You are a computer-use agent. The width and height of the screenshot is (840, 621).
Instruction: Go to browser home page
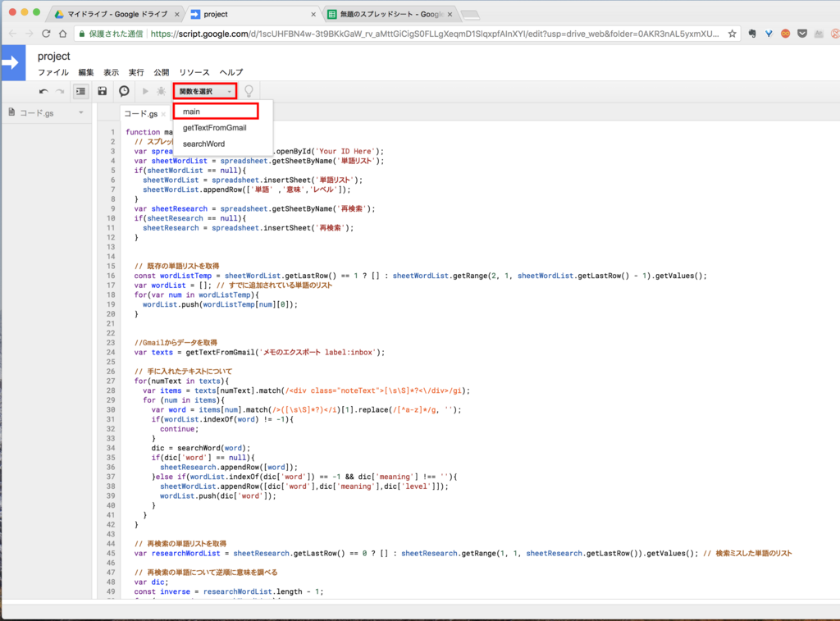tap(62, 34)
